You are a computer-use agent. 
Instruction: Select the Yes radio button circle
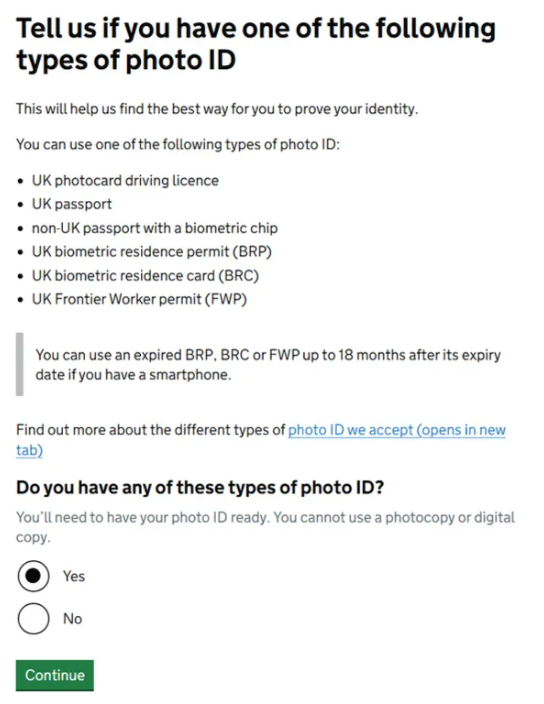point(34,576)
